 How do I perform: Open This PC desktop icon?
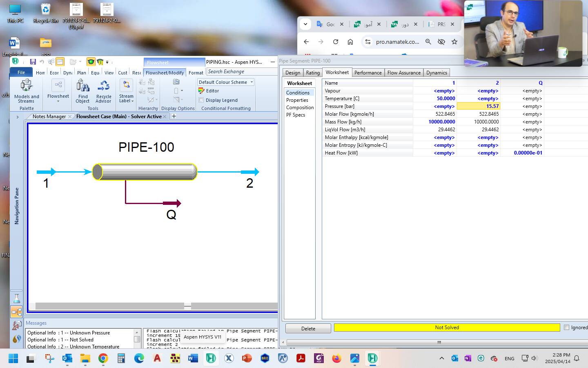[x=15, y=13]
